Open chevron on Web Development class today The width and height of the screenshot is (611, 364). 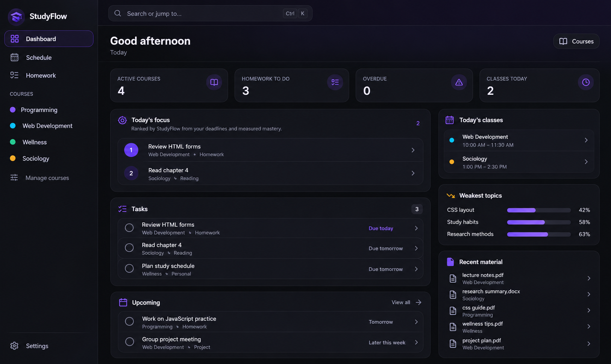coord(586,140)
